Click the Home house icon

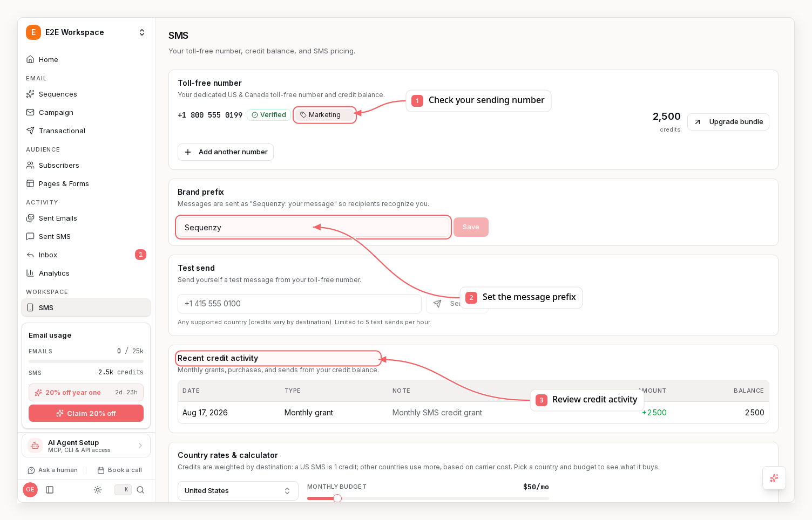30,59
